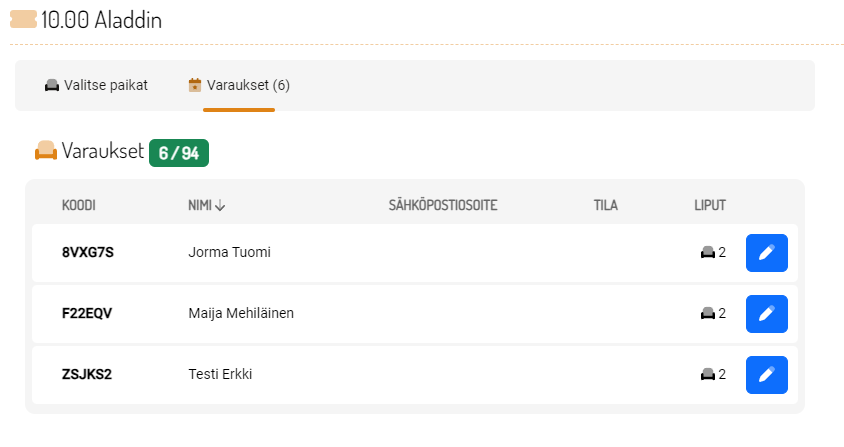
Task: Switch to the Valitse paikat tab
Action: [97, 85]
